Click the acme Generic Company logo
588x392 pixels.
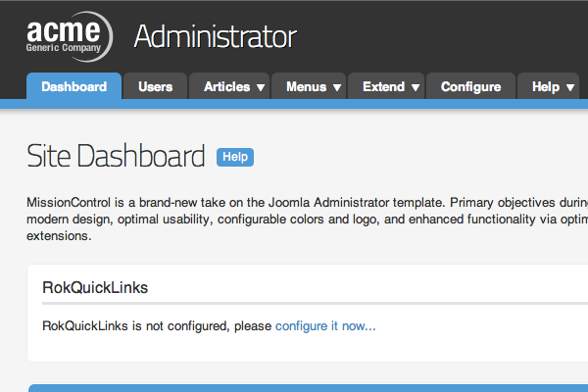(x=69, y=36)
